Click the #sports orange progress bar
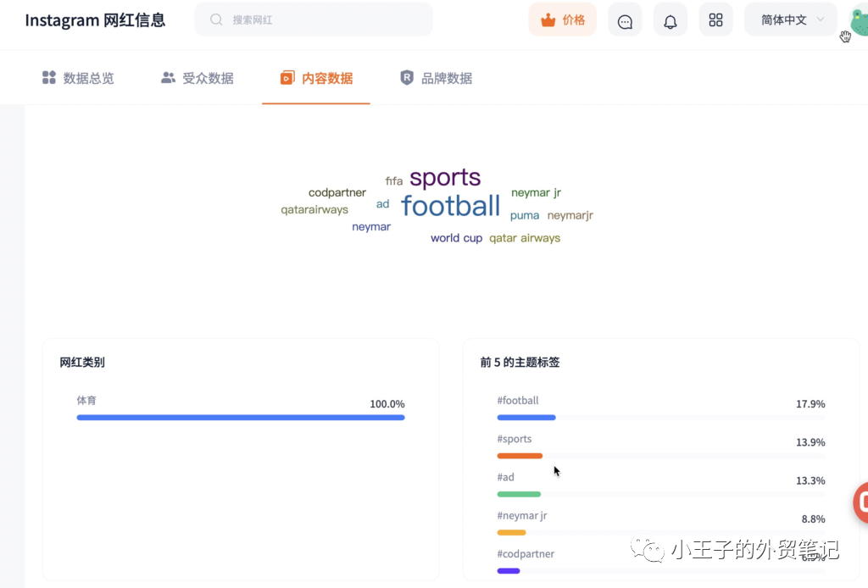The image size is (868, 588). 520,456
